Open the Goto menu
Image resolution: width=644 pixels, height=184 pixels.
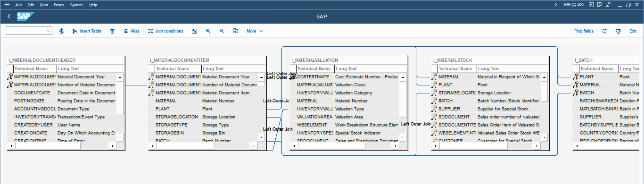pyautogui.click(x=44, y=5)
